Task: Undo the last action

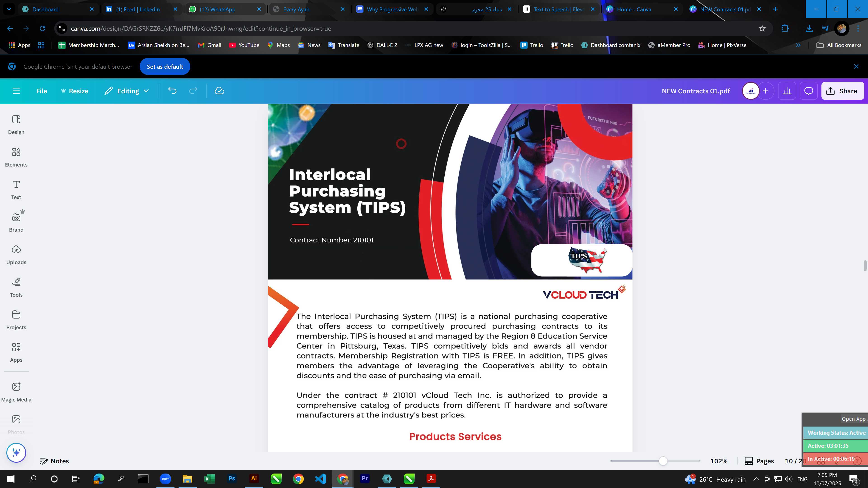Action: tap(172, 91)
